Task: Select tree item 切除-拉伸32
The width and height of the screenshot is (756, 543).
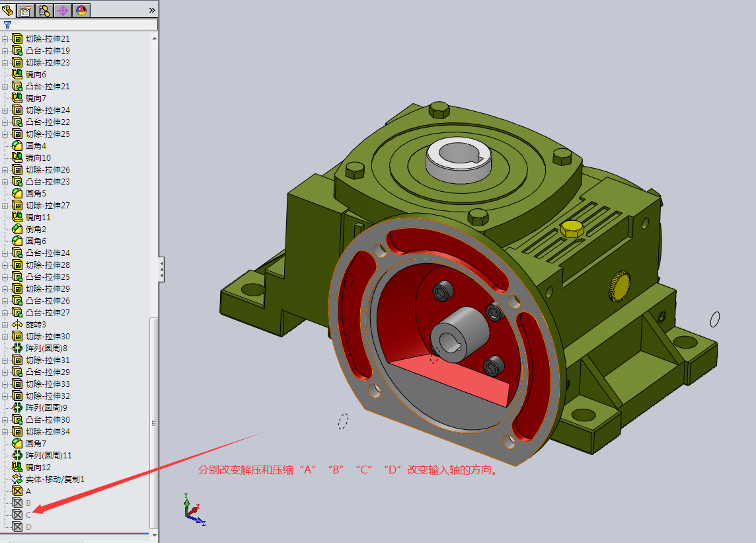Action: (x=48, y=396)
